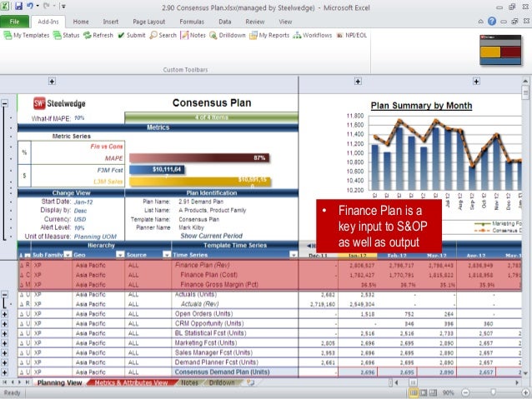Open the File tab
Screen dimensions: 532x399
pyautogui.click(x=14, y=22)
